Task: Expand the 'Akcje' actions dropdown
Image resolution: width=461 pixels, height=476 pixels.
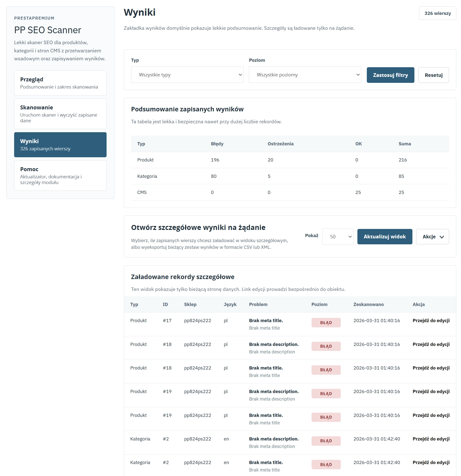Action: click(x=432, y=237)
